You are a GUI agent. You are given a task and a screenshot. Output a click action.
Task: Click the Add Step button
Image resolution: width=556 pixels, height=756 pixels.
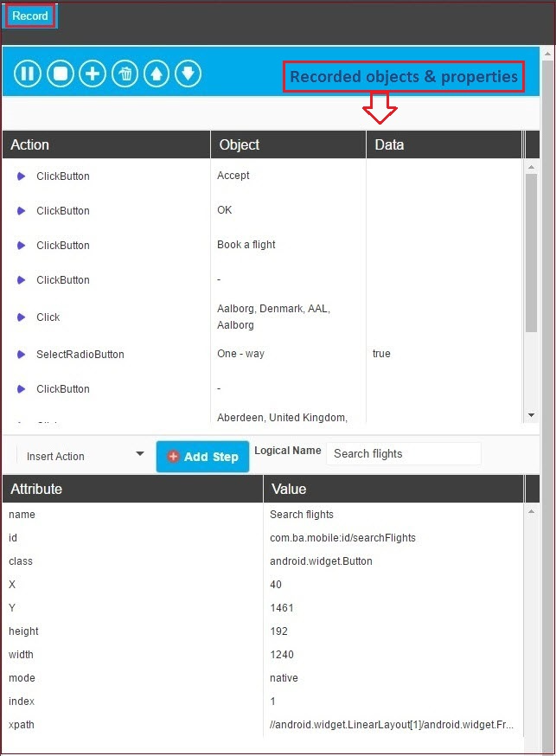203,457
